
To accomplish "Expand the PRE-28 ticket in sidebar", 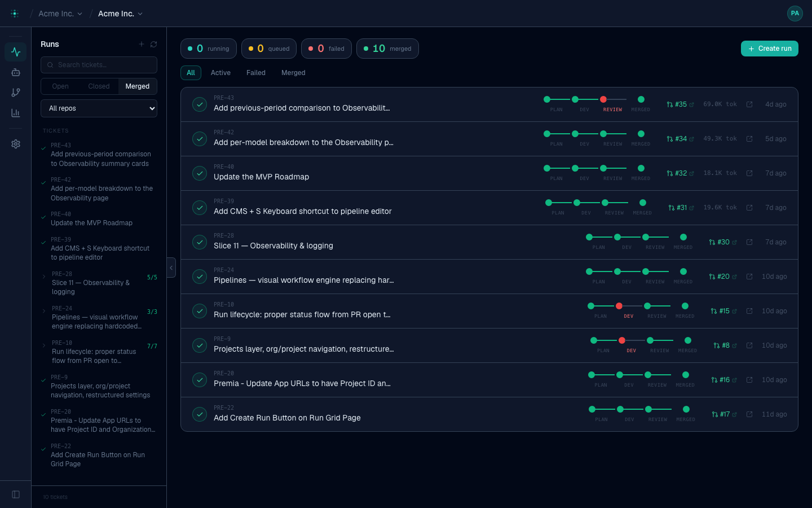I will (x=44, y=277).
